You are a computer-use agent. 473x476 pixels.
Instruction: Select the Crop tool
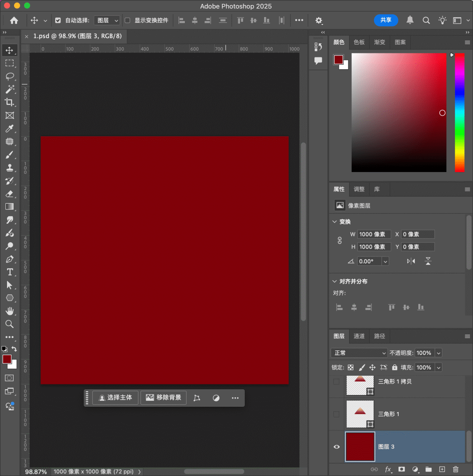[x=10, y=102]
